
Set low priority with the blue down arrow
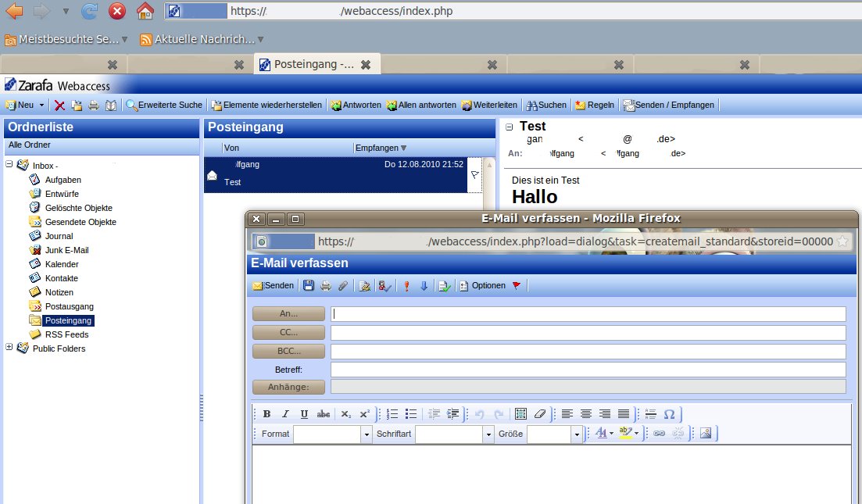point(424,286)
